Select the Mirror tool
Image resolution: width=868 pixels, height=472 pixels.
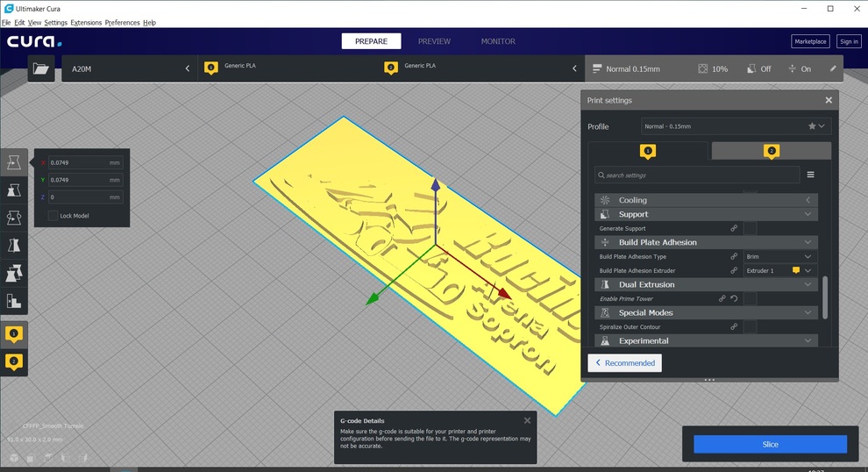point(14,246)
